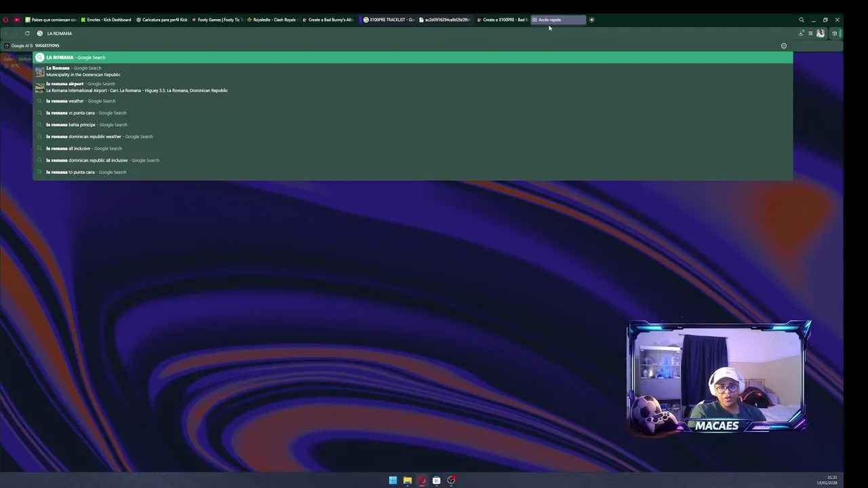Open the downloads icon in toolbar
Image resolution: width=868 pixels, height=488 pixels.
click(x=801, y=33)
